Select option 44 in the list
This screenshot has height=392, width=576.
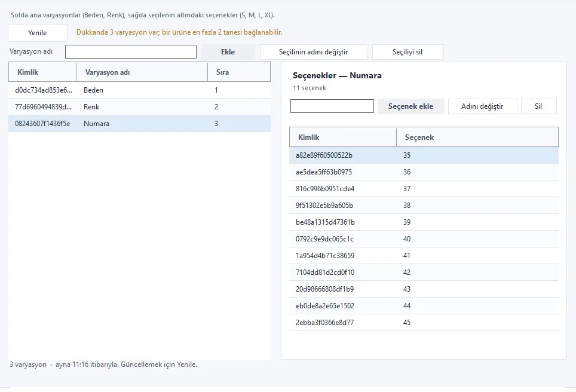(x=424, y=306)
